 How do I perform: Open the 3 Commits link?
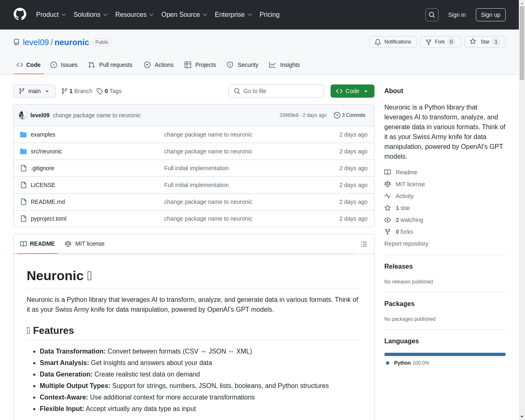[349, 115]
